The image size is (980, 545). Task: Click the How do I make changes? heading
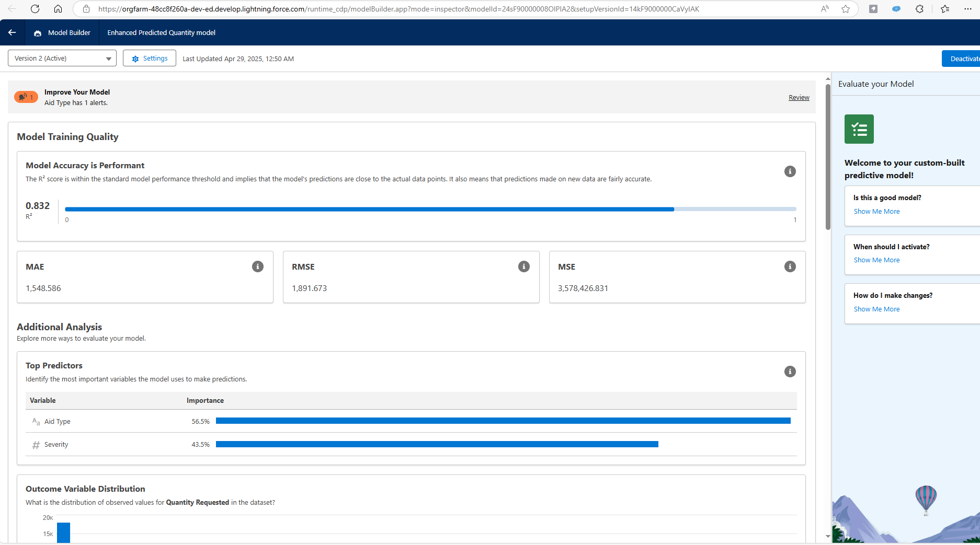pyautogui.click(x=893, y=296)
